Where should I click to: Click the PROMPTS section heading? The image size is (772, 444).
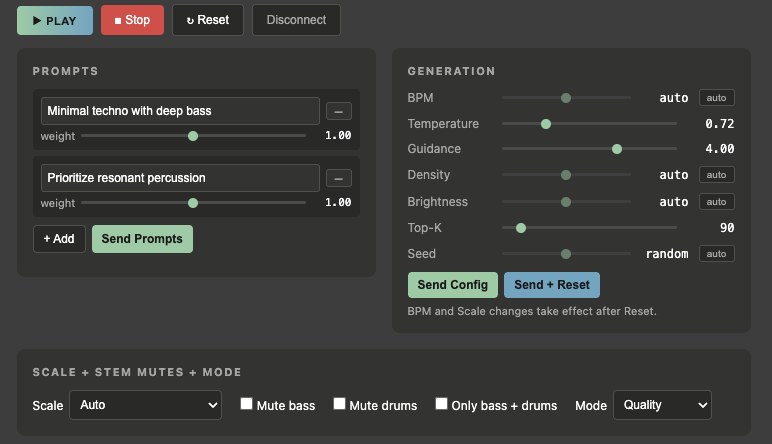pyautogui.click(x=65, y=71)
